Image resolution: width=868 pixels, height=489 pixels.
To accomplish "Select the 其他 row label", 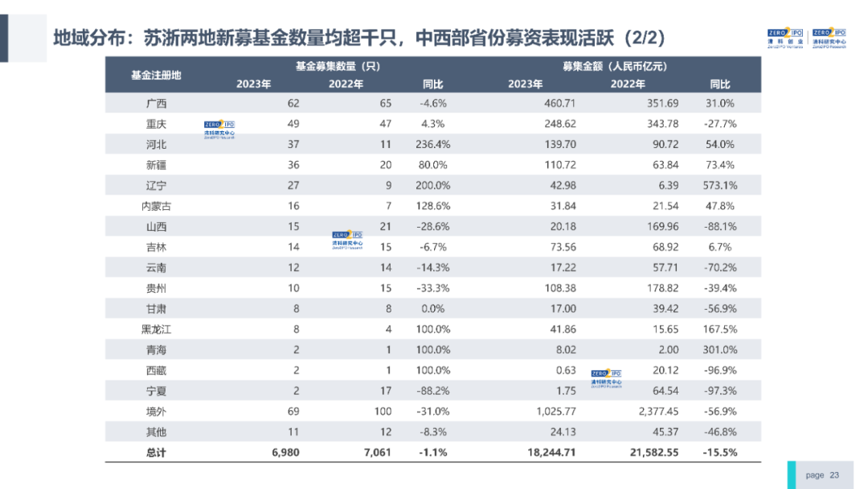I will (x=156, y=432).
